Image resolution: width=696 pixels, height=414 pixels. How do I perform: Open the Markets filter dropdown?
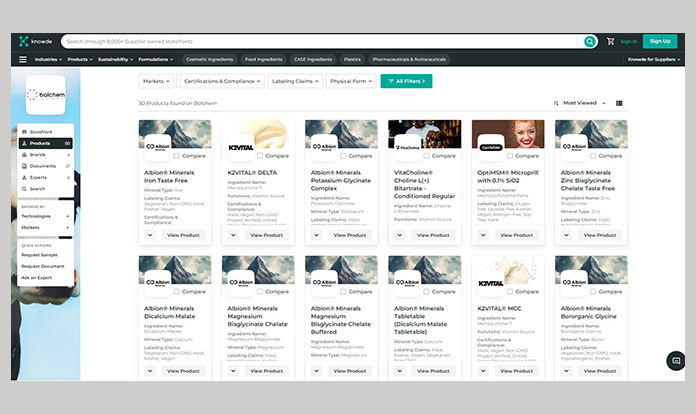pyautogui.click(x=156, y=81)
